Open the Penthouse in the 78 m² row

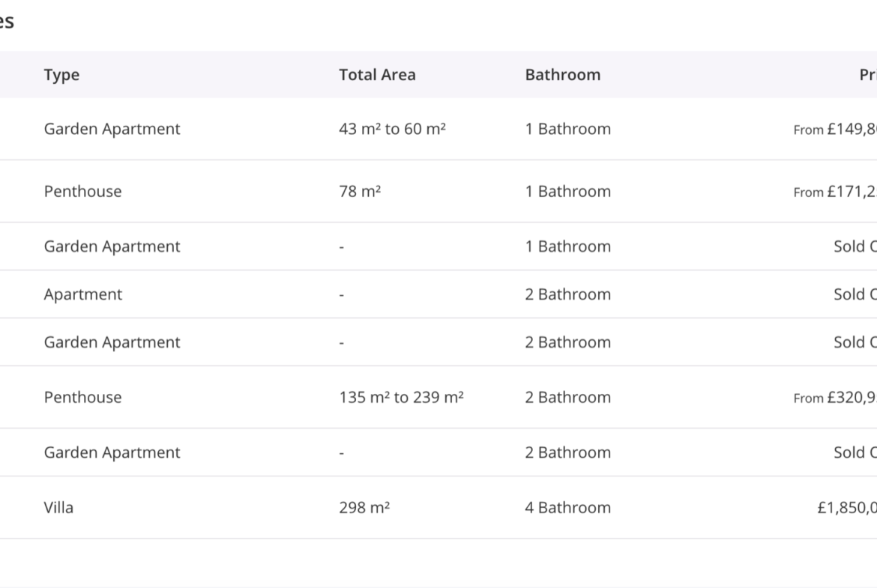[x=82, y=191]
